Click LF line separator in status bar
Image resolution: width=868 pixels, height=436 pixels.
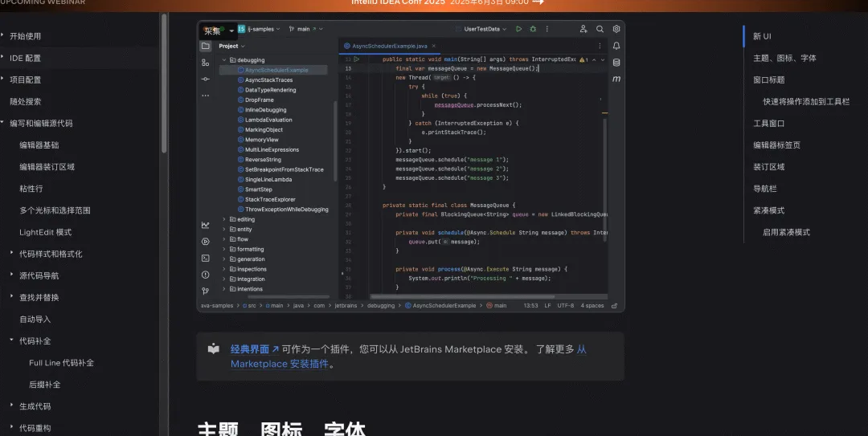pyautogui.click(x=547, y=305)
